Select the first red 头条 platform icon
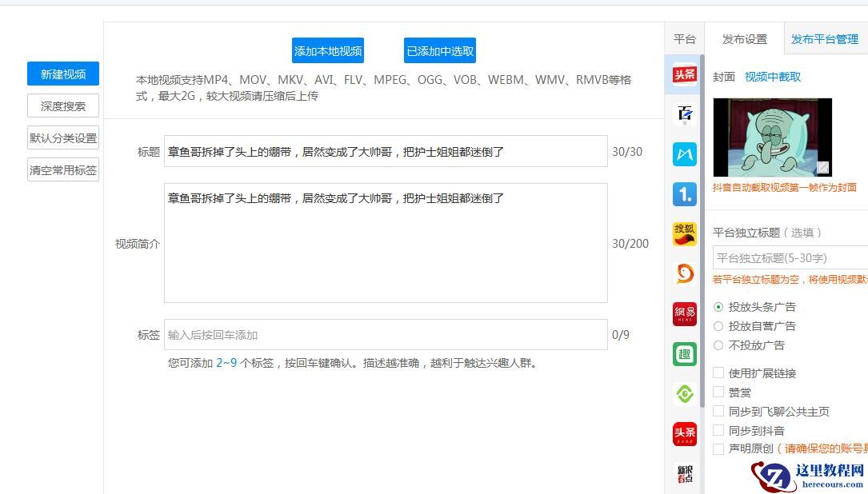Image resolution: width=868 pixels, height=494 pixels. (x=684, y=74)
